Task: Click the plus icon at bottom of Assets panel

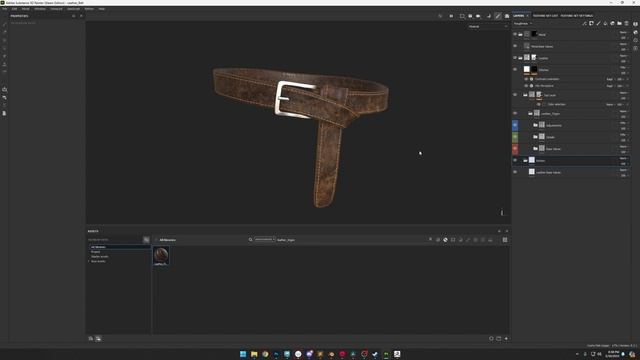Action: coord(506,338)
